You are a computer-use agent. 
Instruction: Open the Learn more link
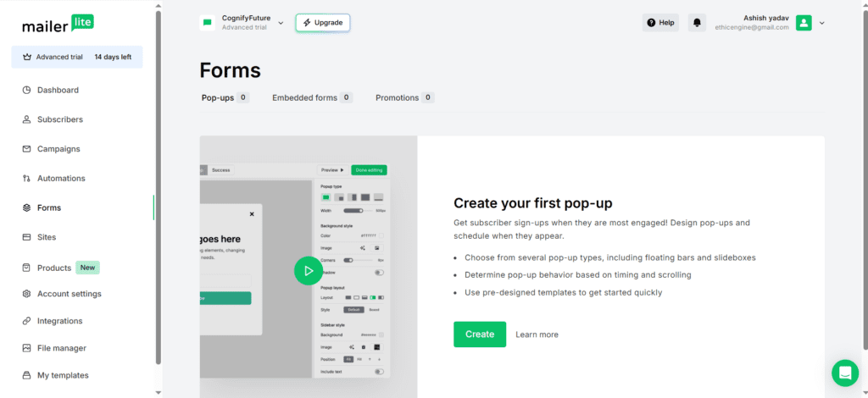click(537, 334)
